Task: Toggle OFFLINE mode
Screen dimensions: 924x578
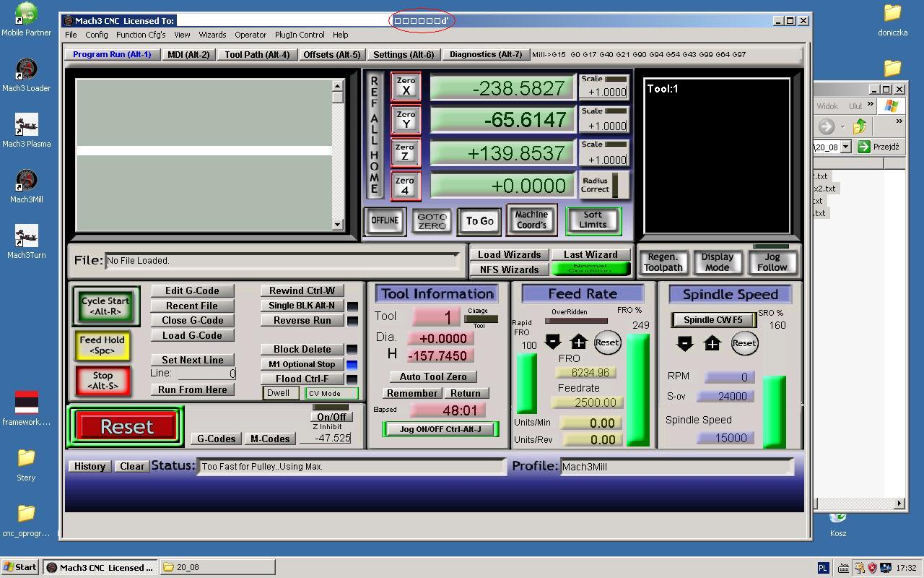Action: (385, 220)
